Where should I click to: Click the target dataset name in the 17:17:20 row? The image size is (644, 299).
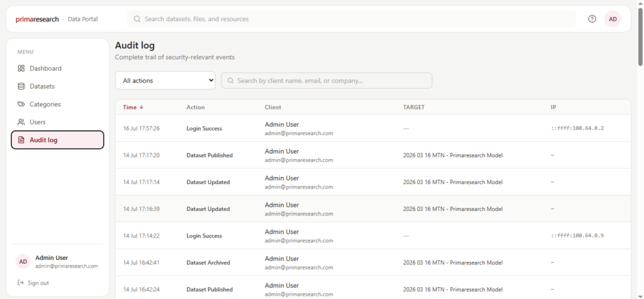tap(453, 155)
